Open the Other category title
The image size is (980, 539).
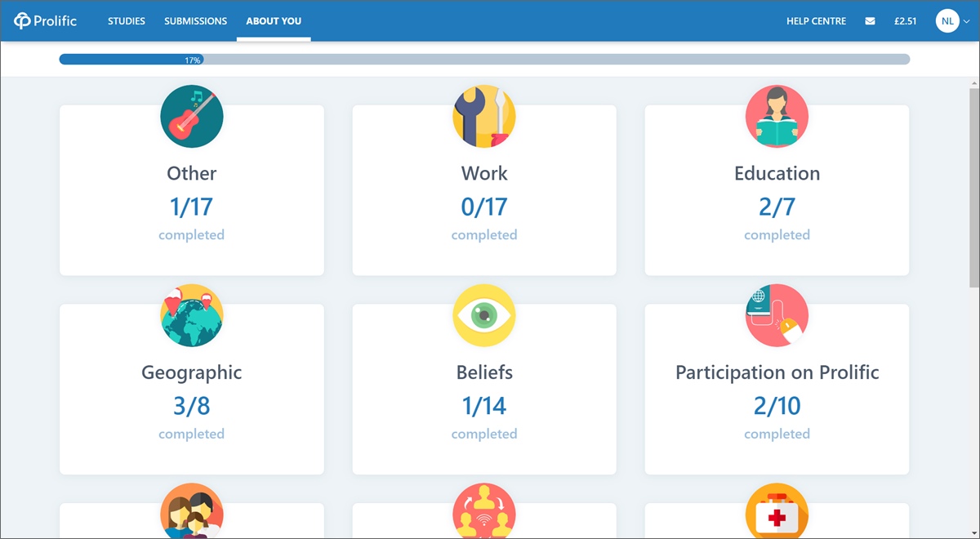point(192,173)
